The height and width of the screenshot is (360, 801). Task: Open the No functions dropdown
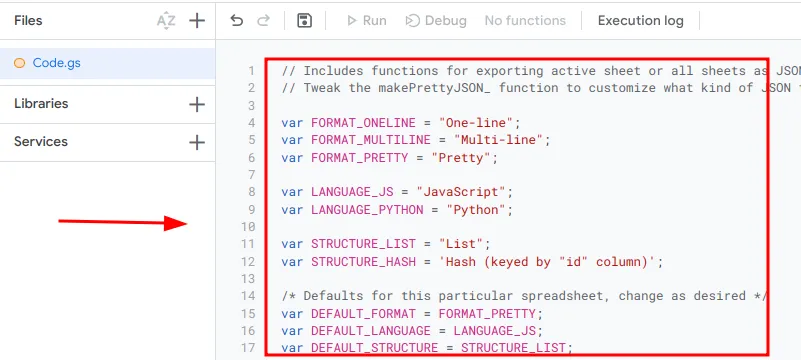pyautogui.click(x=525, y=20)
